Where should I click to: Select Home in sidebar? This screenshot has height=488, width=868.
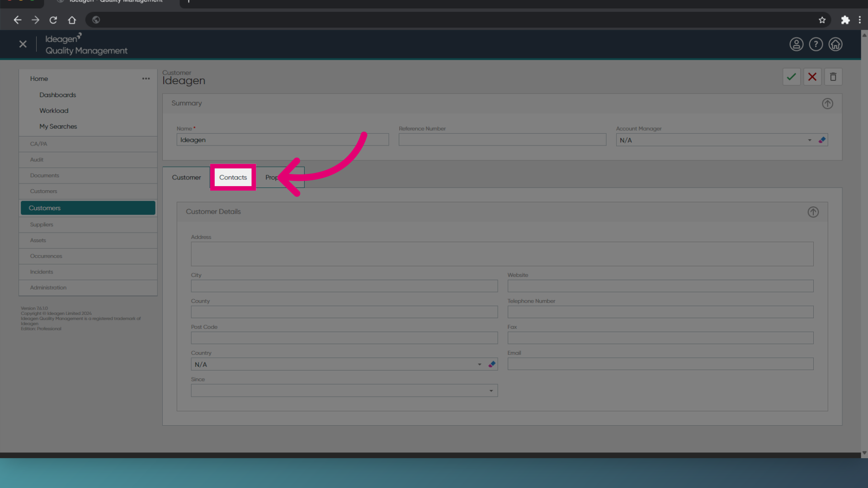39,79
